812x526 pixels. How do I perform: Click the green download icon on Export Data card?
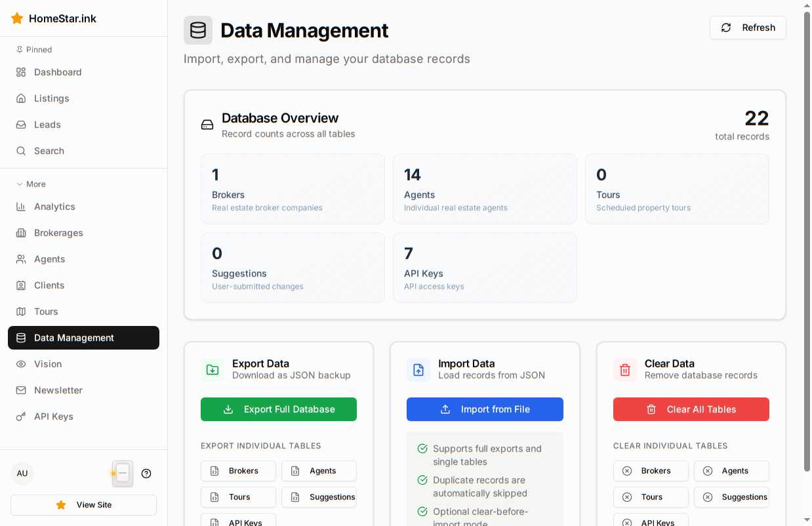click(x=212, y=369)
